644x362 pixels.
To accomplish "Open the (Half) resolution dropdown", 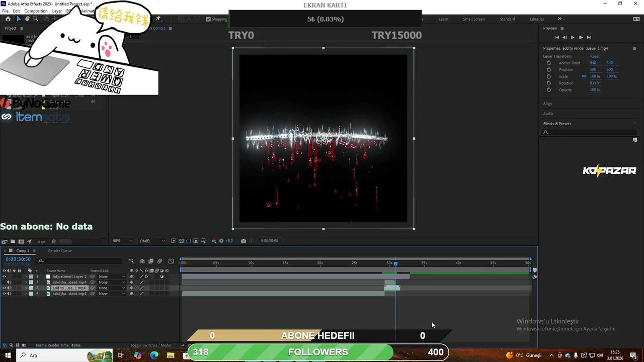I will (151, 241).
